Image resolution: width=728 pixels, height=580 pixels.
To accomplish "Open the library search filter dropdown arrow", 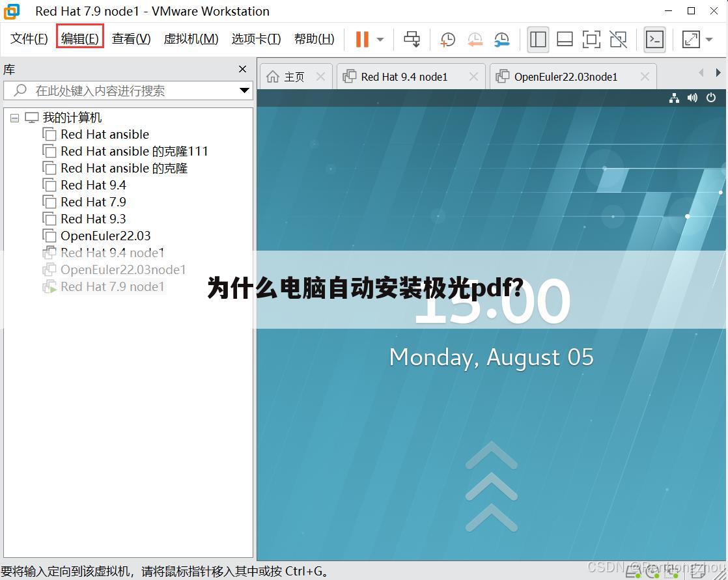I will tap(244, 90).
